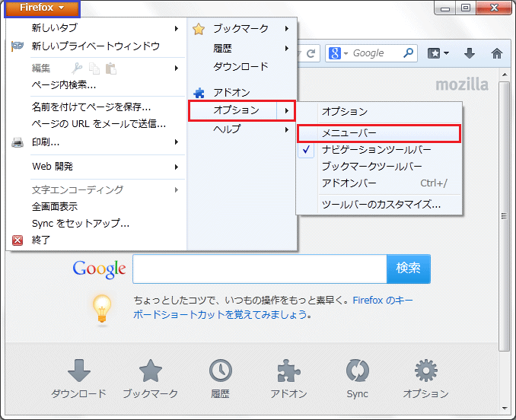
Task: Click the vertical scrollbar thumb
Action: tap(504, 216)
